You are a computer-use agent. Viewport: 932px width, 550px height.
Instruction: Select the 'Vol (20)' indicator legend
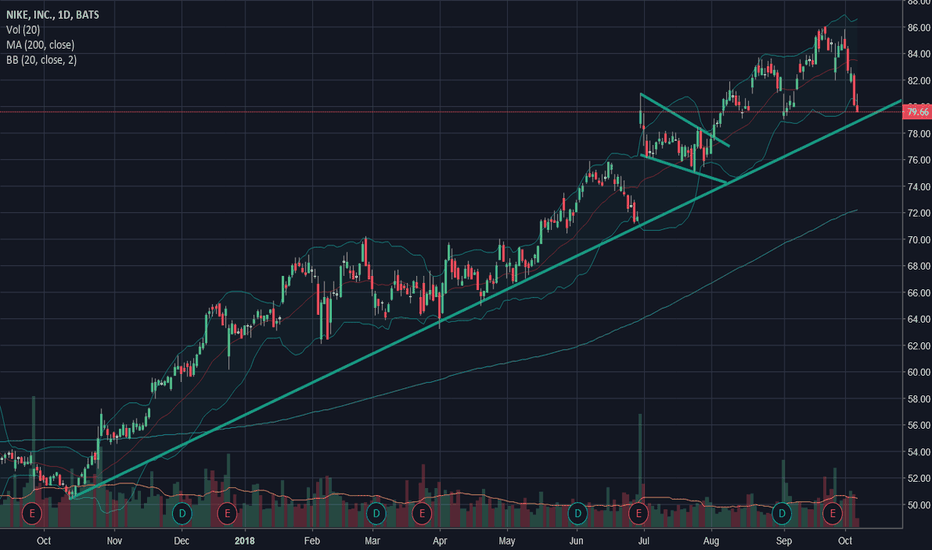(x=23, y=30)
